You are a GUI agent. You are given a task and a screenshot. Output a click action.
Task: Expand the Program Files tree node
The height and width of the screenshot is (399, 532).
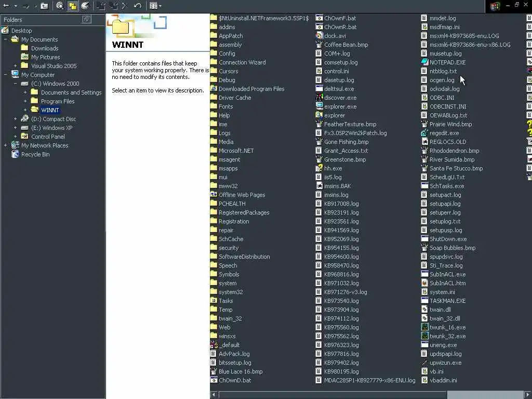coord(25,101)
